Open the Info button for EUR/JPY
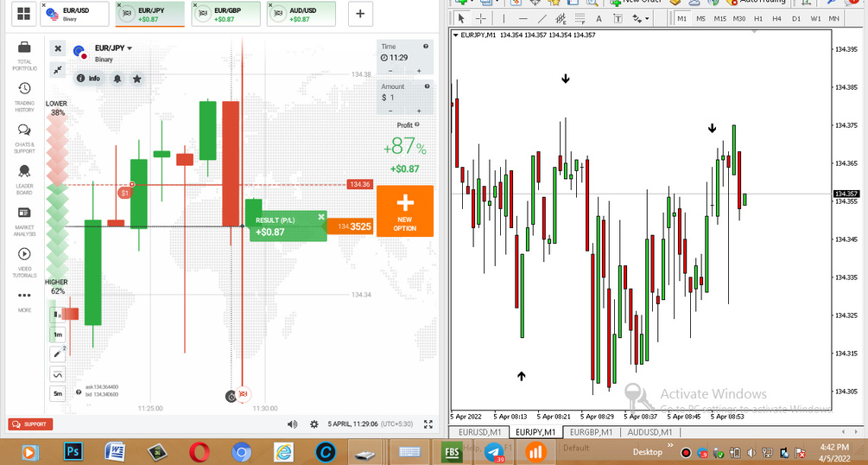The image size is (868, 465). [x=89, y=79]
